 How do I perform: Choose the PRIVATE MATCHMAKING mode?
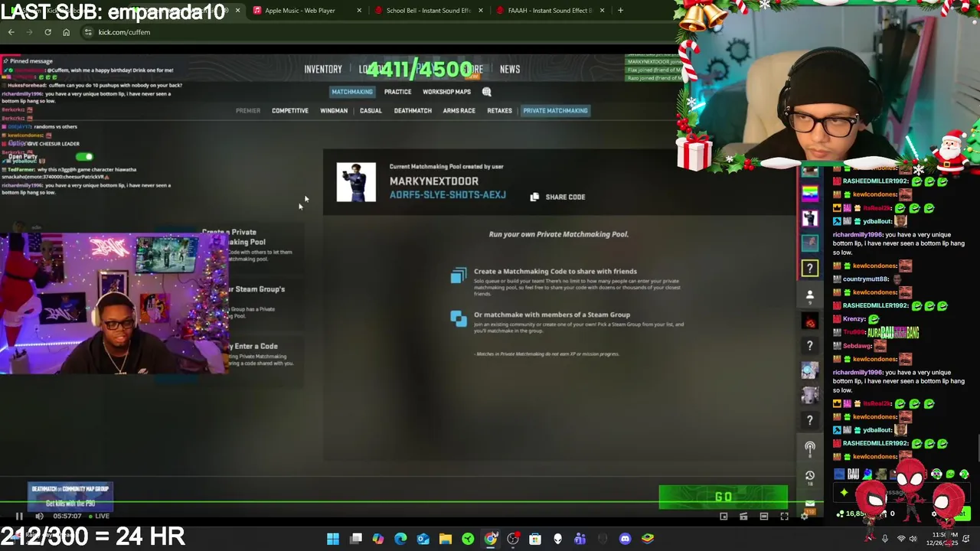[x=555, y=111]
